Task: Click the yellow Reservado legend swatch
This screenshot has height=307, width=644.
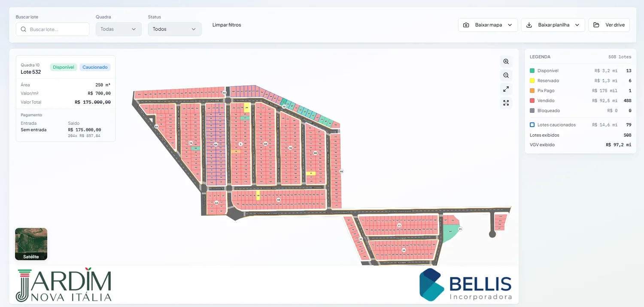Action: [x=532, y=81]
